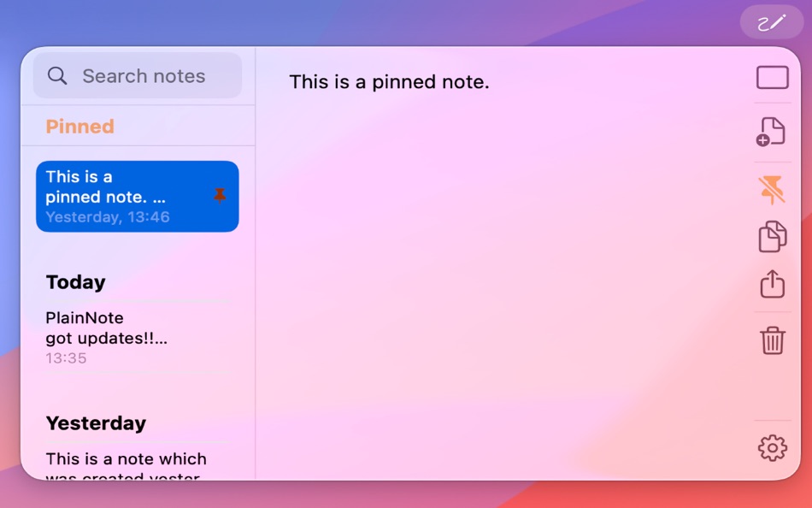Click inside the Search notes field
Viewport: 812px width, 508px height.
pyautogui.click(x=143, y=75)
